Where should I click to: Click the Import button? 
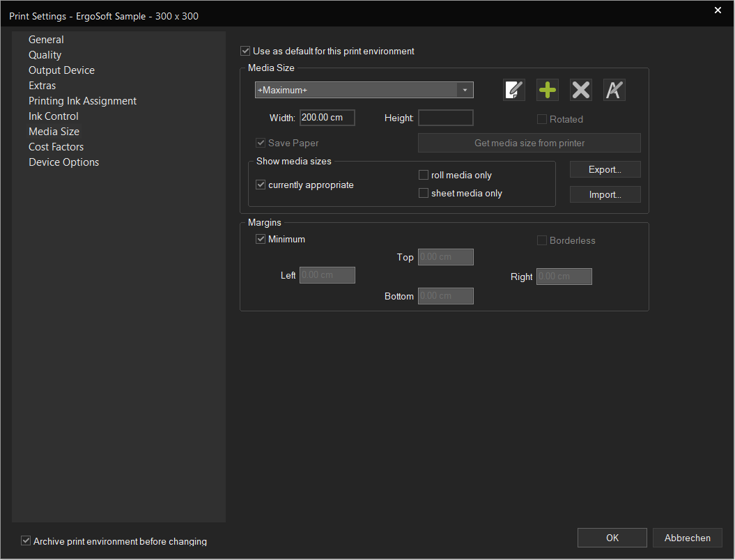605,194
